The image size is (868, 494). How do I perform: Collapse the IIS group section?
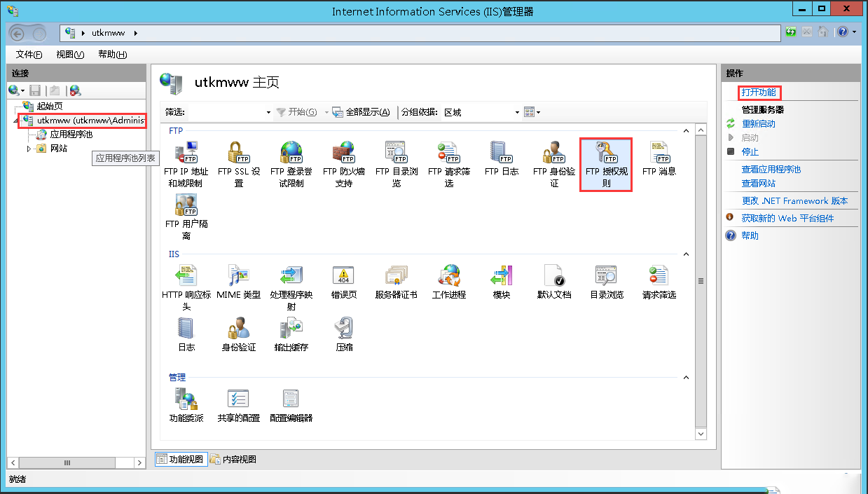[x=686, y=254]
